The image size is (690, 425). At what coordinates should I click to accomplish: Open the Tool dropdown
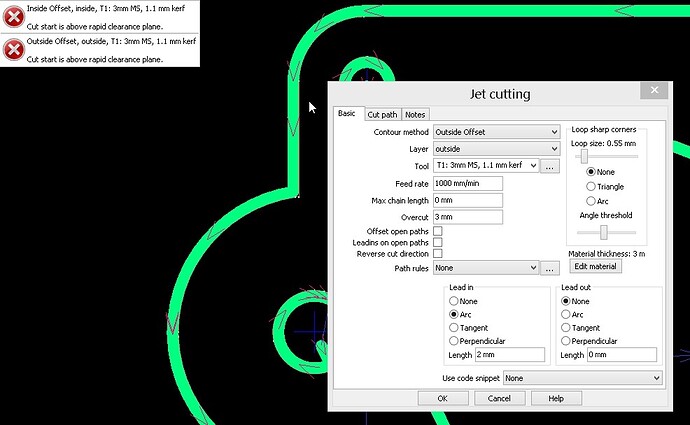click(x=486, y=165)
